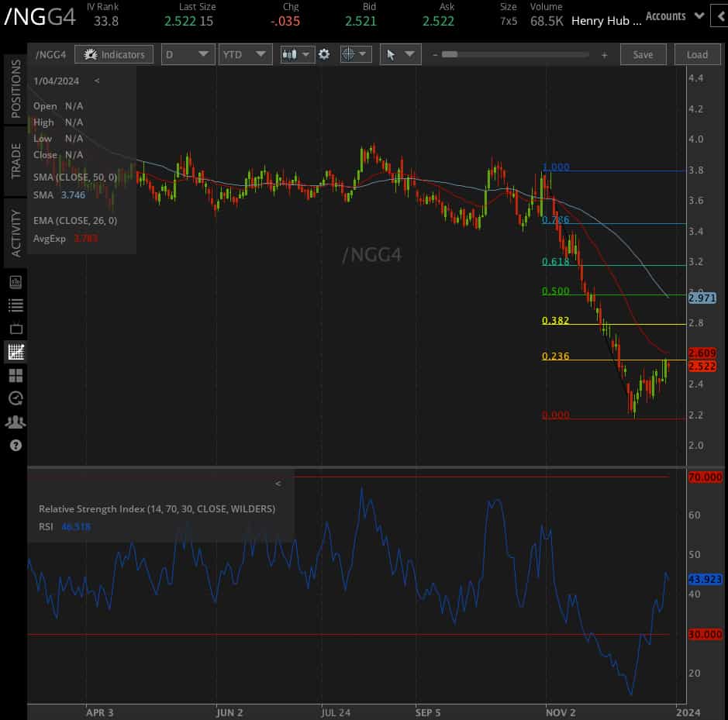Collapse the RSI study header chevron
The image size is (728, 720).
pyautogui.click(x=278, y=483)
